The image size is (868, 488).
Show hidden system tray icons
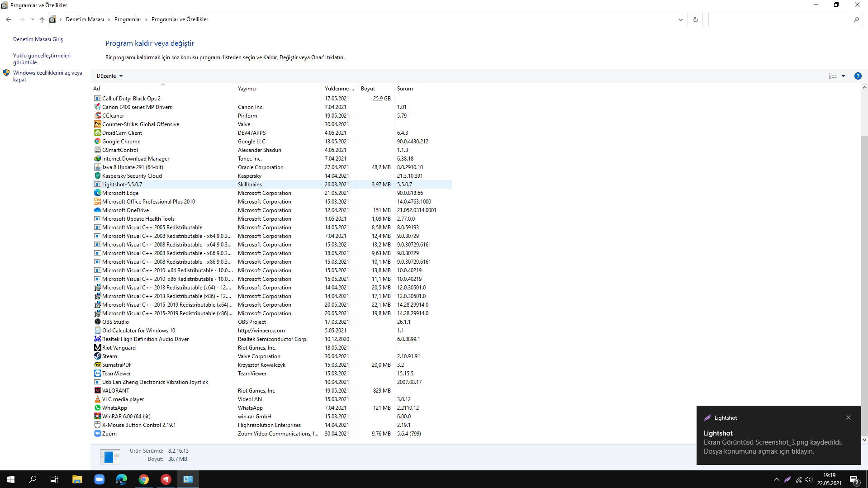(x=777, y=479)
